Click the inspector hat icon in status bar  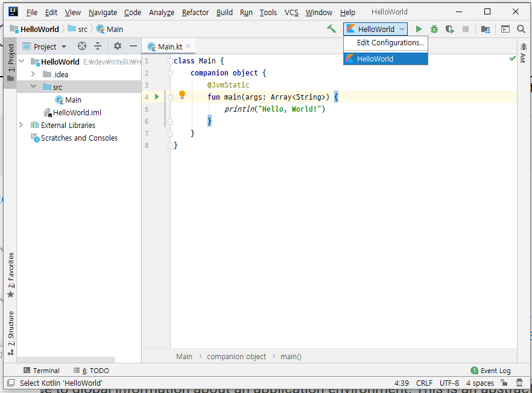pyautogui.click(x=519, y=383)
